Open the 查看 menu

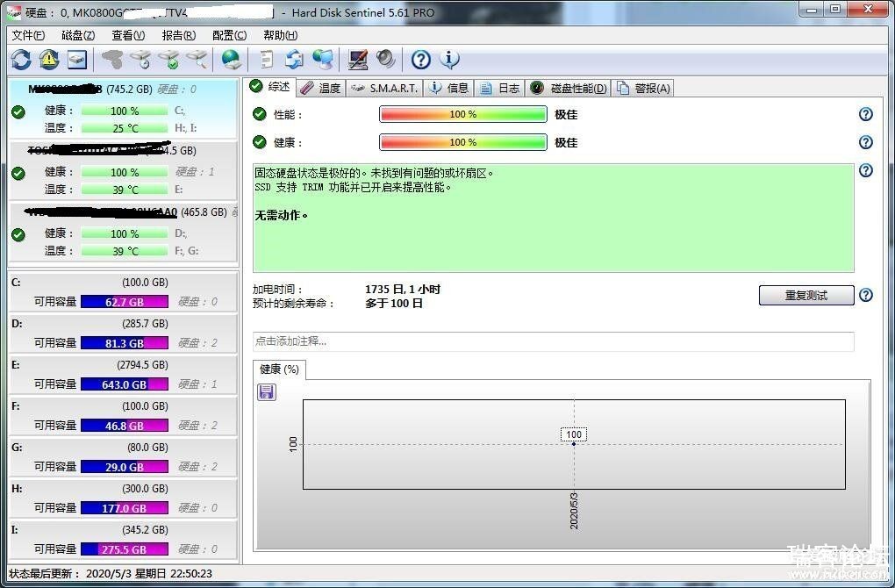[x=128, y=35]
